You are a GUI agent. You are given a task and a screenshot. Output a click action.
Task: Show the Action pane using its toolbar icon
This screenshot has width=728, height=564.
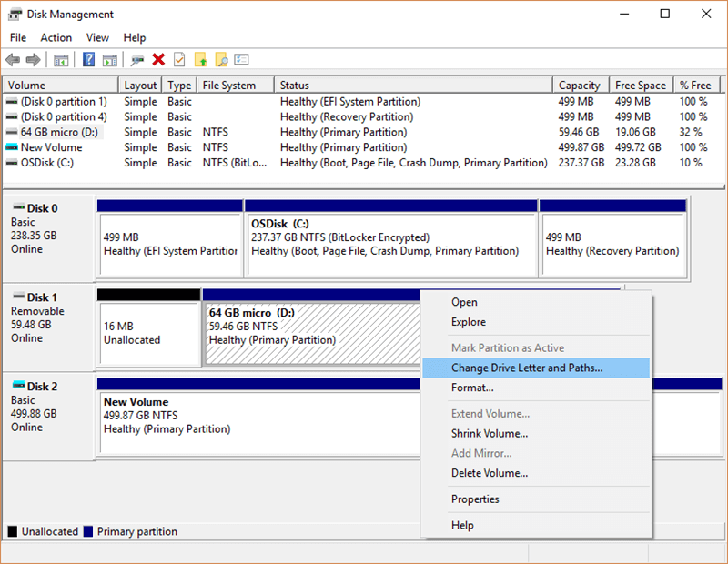(110, 60)
